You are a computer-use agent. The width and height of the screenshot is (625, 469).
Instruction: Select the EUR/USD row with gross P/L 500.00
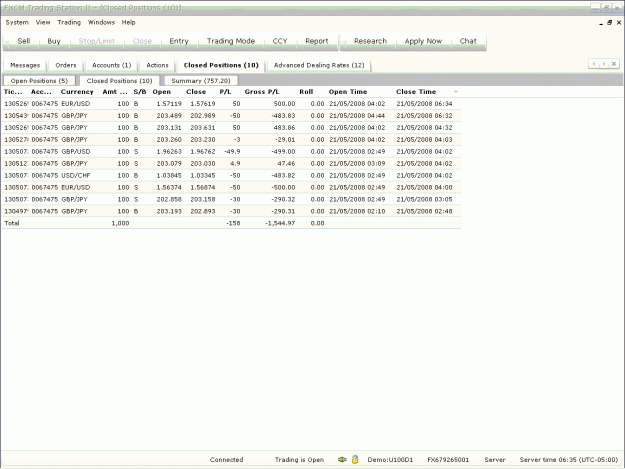pyautogui.click(x=231, y=104)
